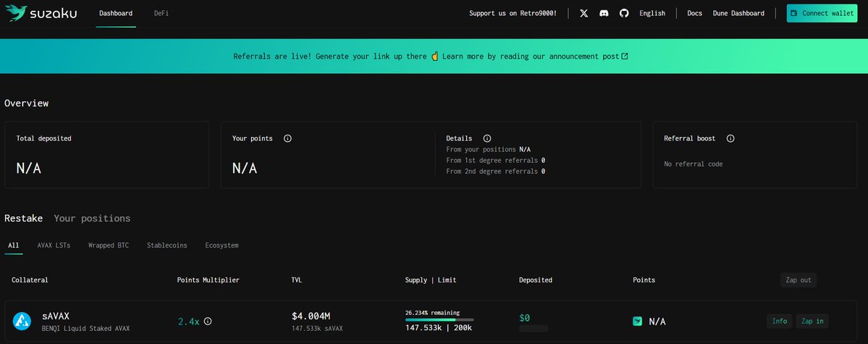The image size is (868, 344).
Task: Click the From 2nd degree referrals line
Action: pos(495,172)
